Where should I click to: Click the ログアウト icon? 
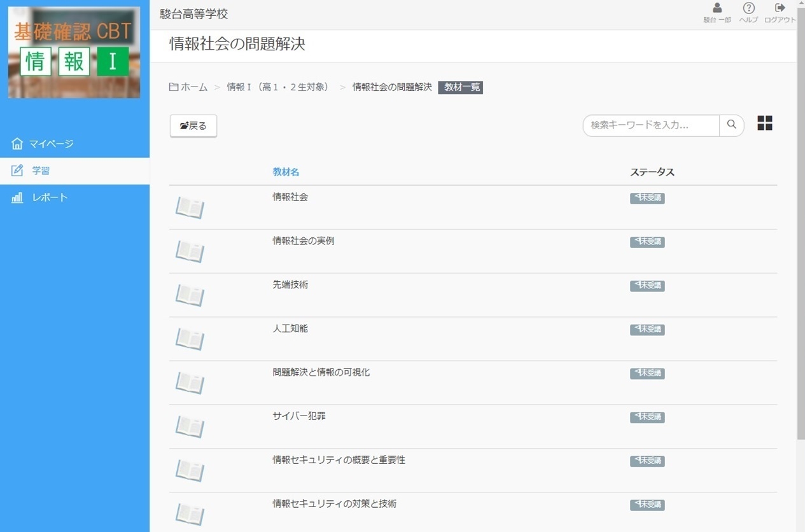click(779, 8)
